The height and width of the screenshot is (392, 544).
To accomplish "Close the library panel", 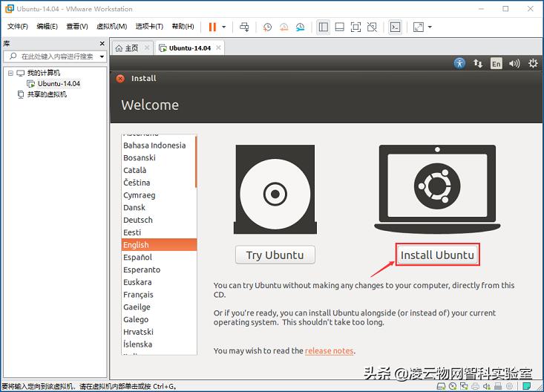I will 102,43.
